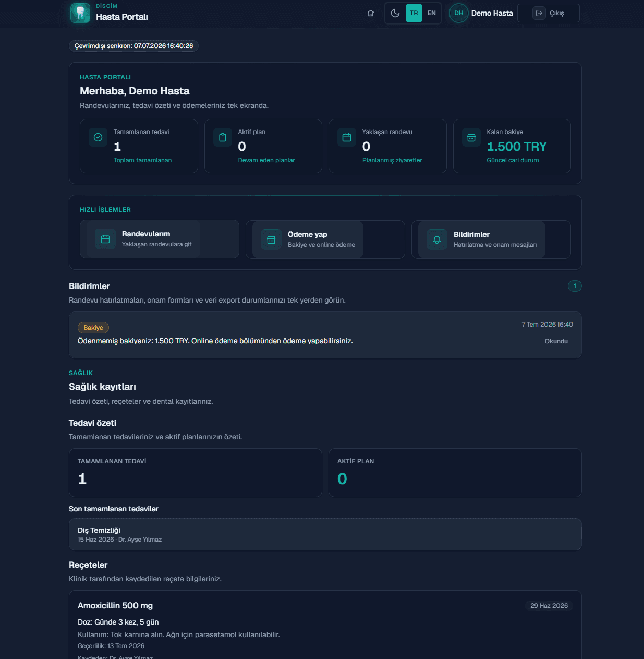Screen dimensions: 644x659
Task: Go to home via the house icon
Action: pos(371,13)
